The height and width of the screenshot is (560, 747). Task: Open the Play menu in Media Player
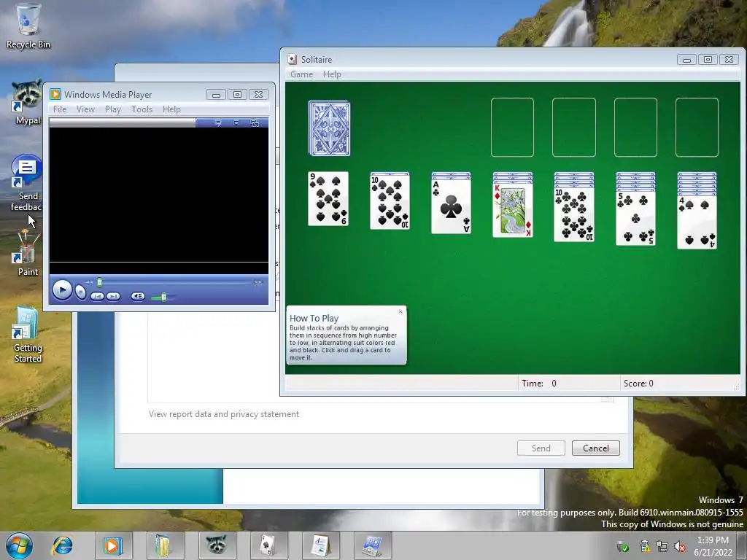point(113,109)
